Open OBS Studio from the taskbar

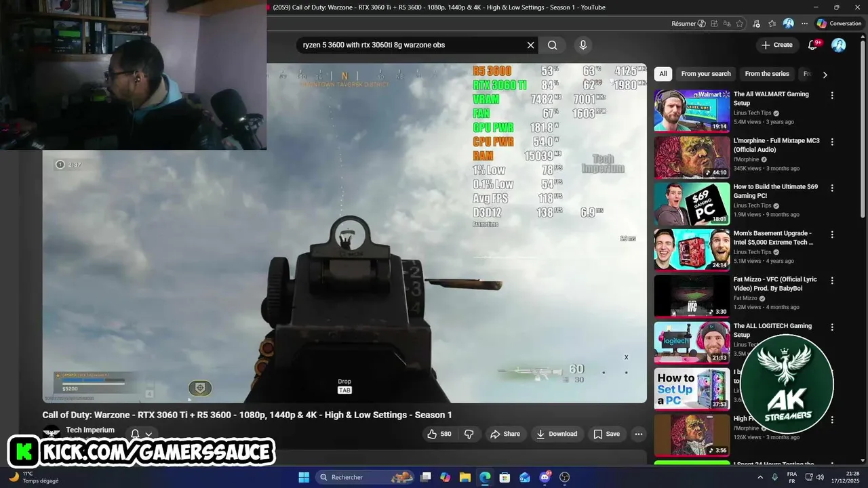(565, 477)
